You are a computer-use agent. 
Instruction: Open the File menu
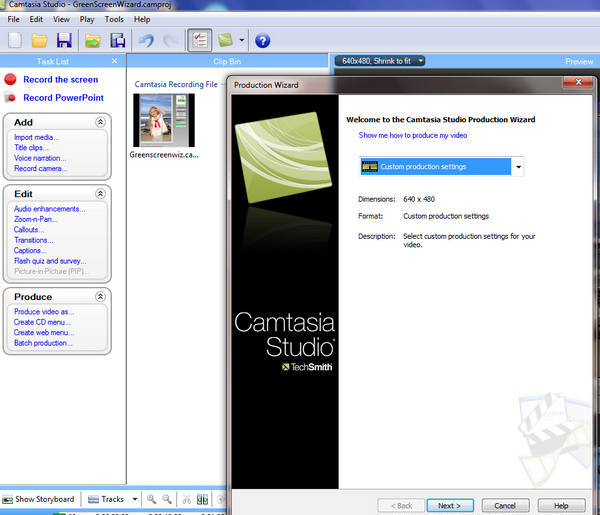pyautogui.click(x=13, y=19)
